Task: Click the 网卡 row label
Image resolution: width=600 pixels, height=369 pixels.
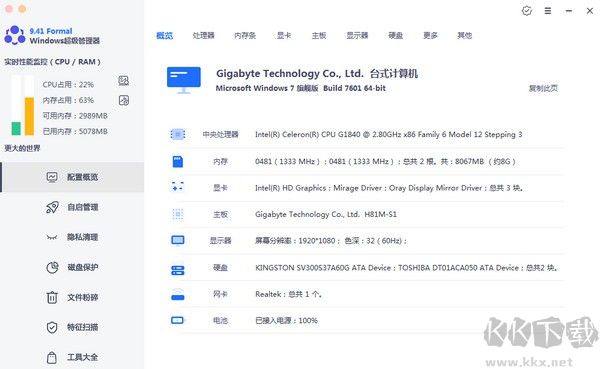Action: coord(220,294)
